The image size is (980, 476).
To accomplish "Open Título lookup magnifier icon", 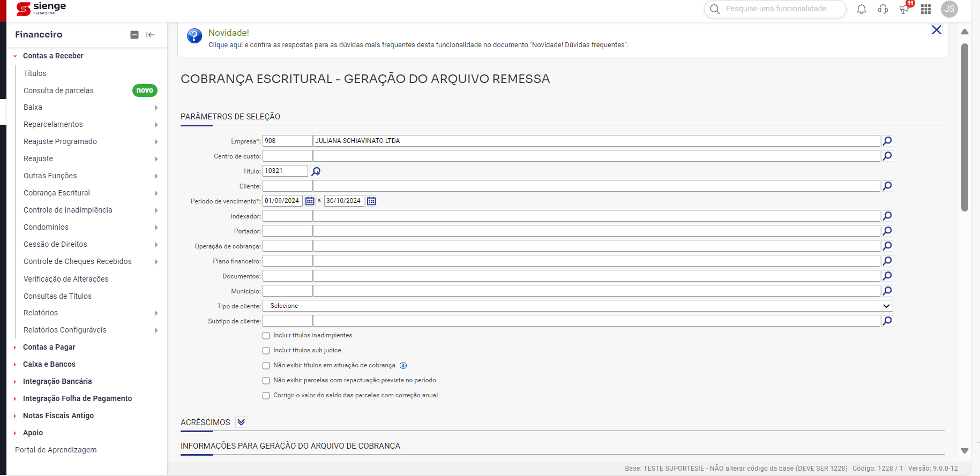I will coord(316,171).
